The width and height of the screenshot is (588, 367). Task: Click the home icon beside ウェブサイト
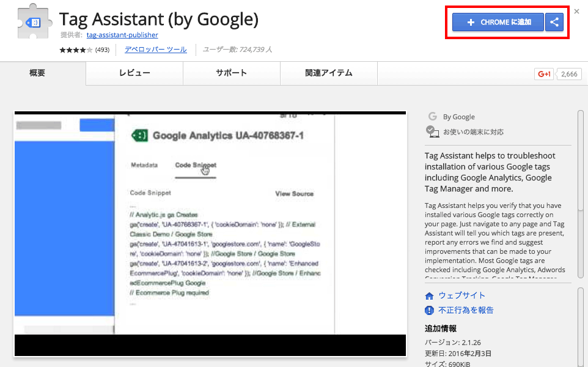(x=429, y=296)
